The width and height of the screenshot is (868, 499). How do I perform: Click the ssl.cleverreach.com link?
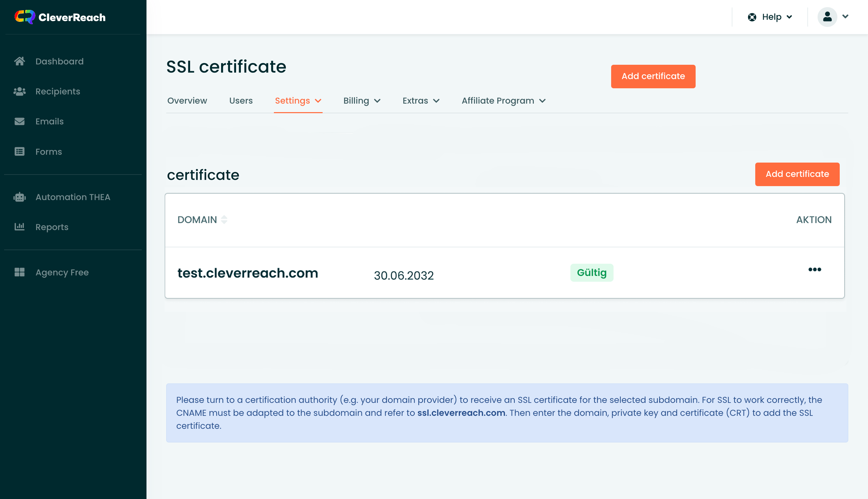coord(461,413)
